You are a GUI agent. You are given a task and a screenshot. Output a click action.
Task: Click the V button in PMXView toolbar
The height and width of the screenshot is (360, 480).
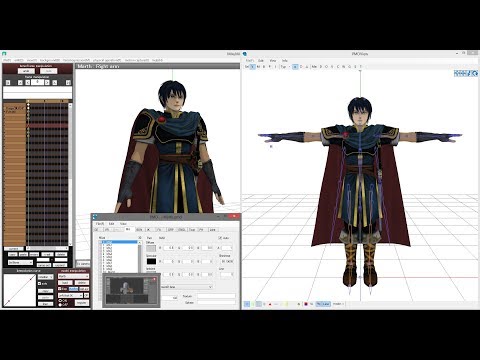click(x=253, y=67)
